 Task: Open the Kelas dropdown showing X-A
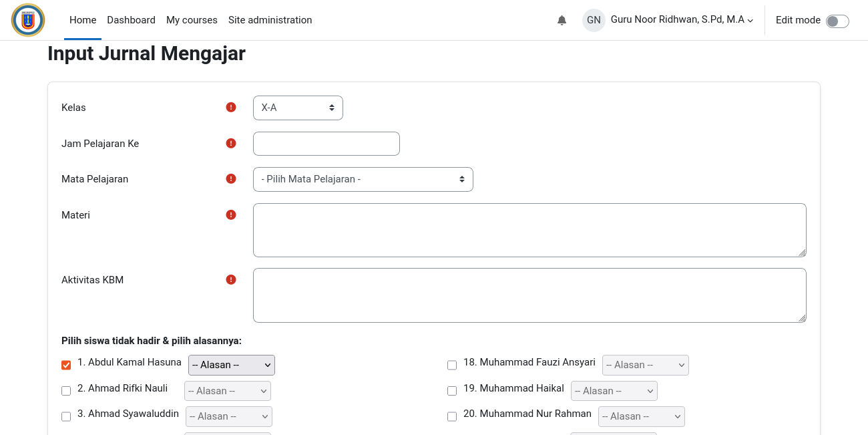298,108
